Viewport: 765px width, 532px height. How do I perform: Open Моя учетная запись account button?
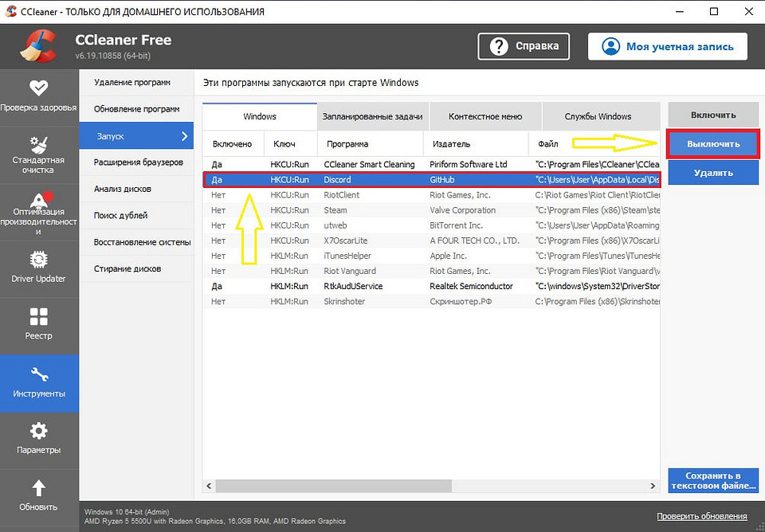point(667,46)
